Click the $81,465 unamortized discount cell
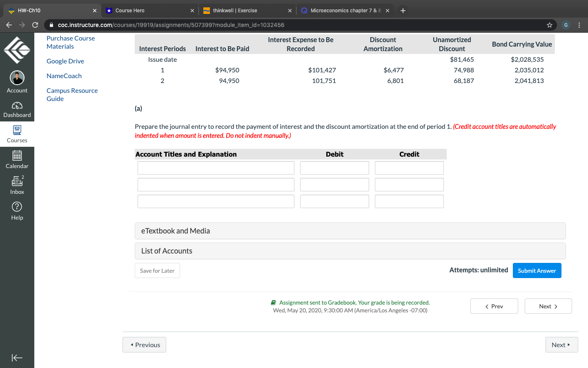 click(x=462, y=59)
